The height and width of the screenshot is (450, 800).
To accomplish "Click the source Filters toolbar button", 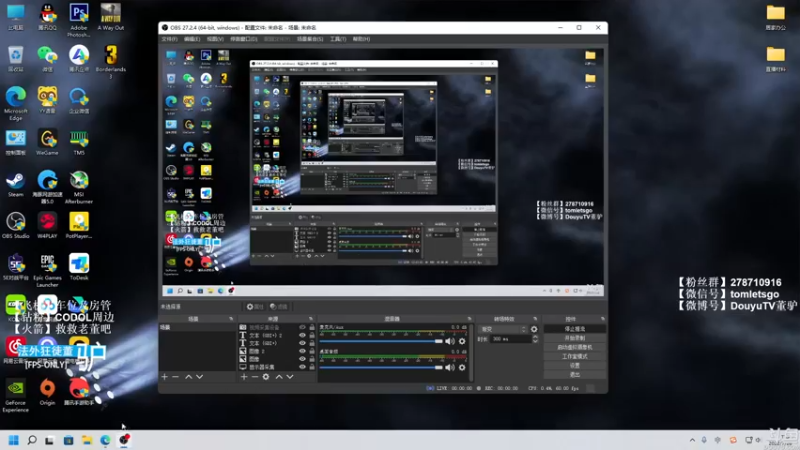I will 279,307.
